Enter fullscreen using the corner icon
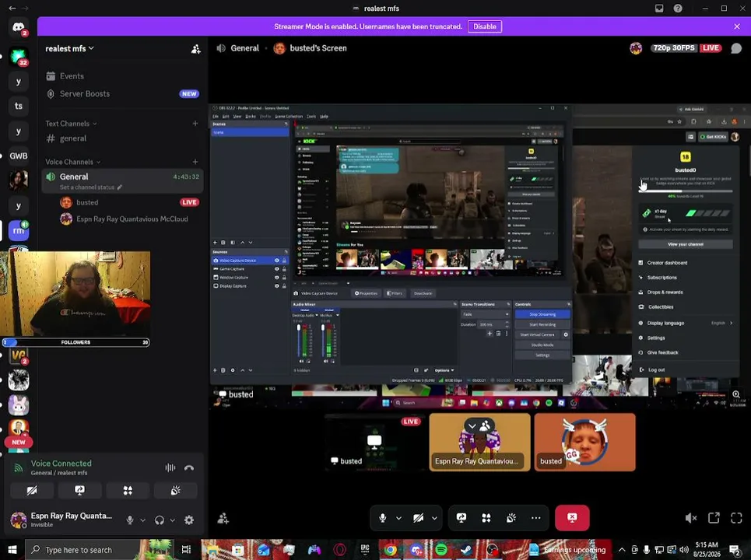The image size is (751, 560). 736,517
